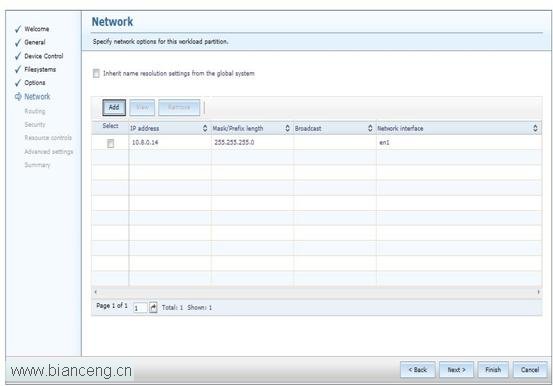Click the Remove button
Image resolution: width=553 pixels, height=386 pixels.
(179, 107)
